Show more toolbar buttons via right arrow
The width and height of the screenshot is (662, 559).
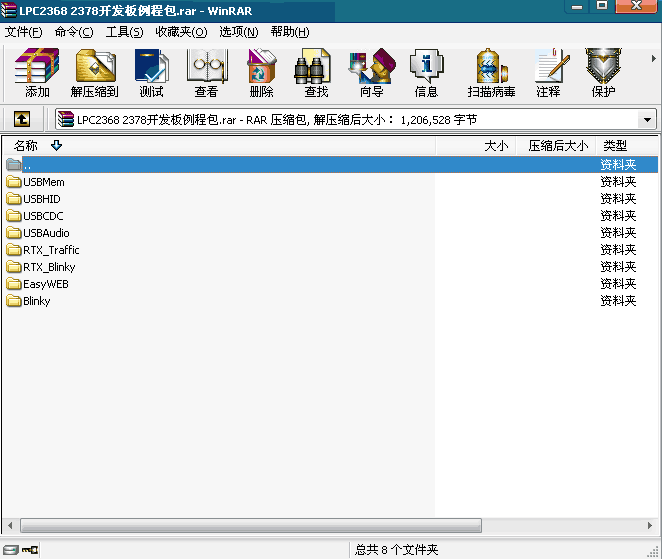click(654, 59)
